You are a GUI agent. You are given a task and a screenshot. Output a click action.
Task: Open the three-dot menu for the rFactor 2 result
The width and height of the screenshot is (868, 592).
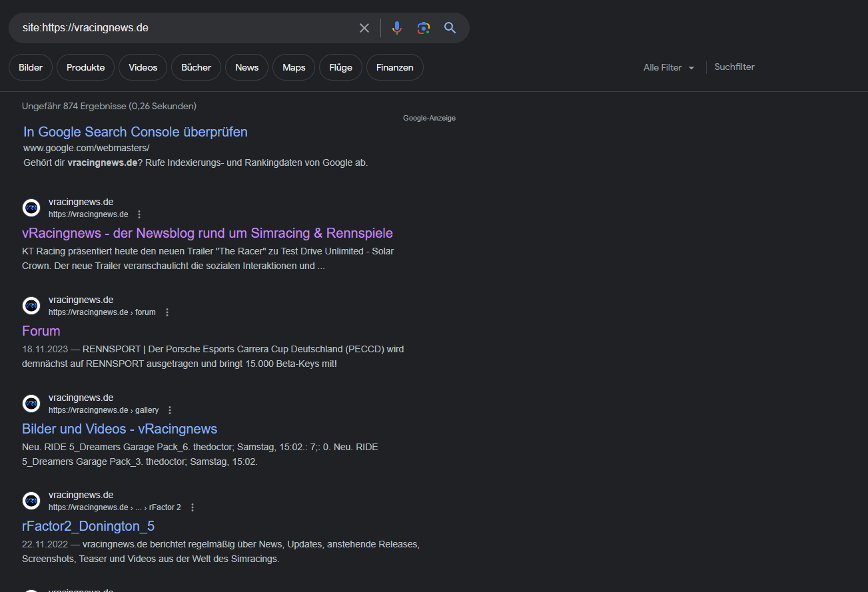[193, 507]
